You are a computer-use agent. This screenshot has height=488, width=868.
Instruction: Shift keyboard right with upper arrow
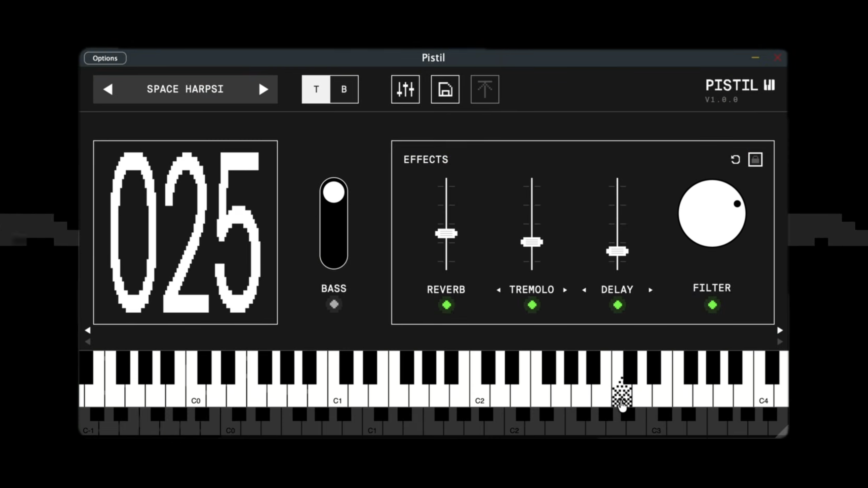[x=780, y=331]
